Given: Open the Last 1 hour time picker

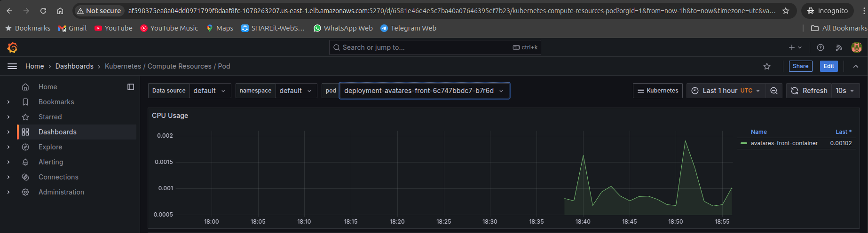Looking at the screenshot, I should click(x=726, y=91).
